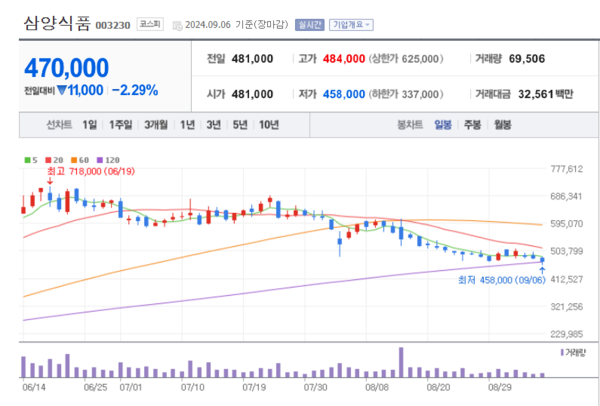This screenshot has width=600, height=406.
Task: Show the 3개월 line chart
Action: [x=155, y=125]
